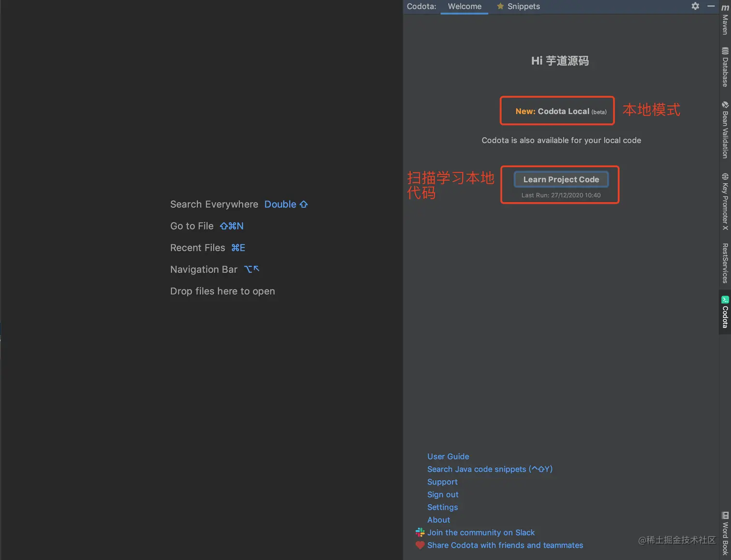Open Search Java code snippets link
Viewport: 731px width, 560px height.
490,469
